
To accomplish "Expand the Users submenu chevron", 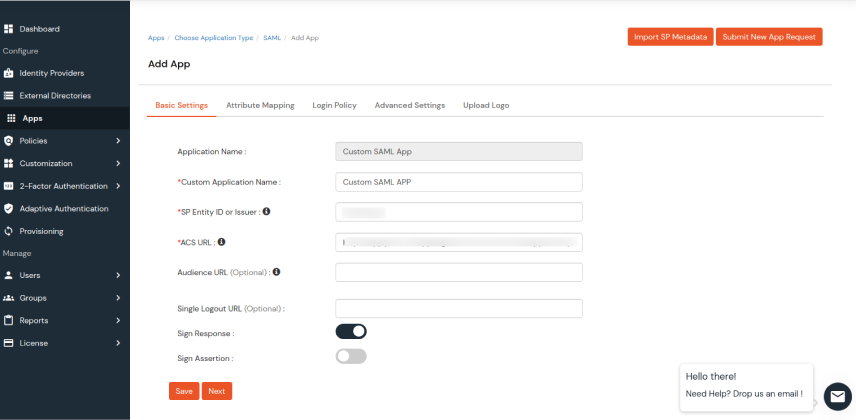I will 118,275.
